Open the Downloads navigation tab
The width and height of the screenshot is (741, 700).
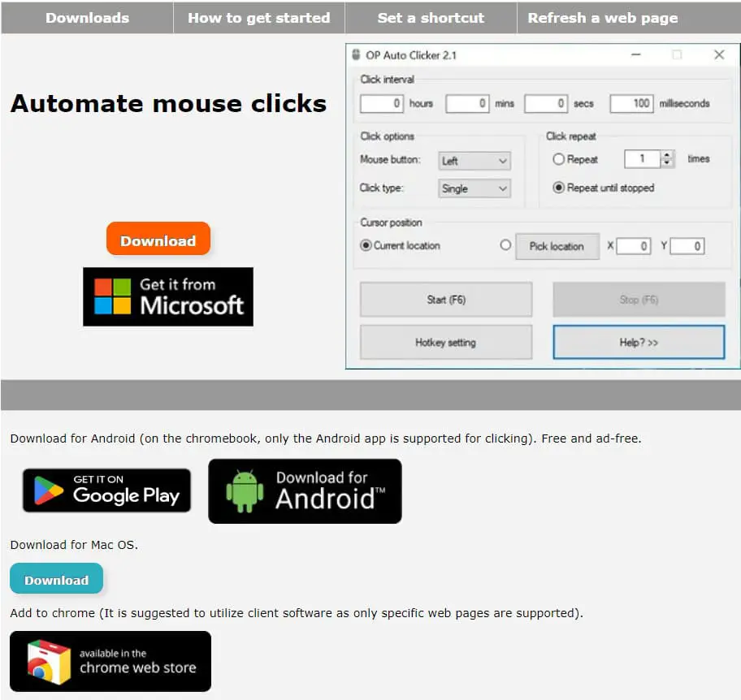pos(88,18)
